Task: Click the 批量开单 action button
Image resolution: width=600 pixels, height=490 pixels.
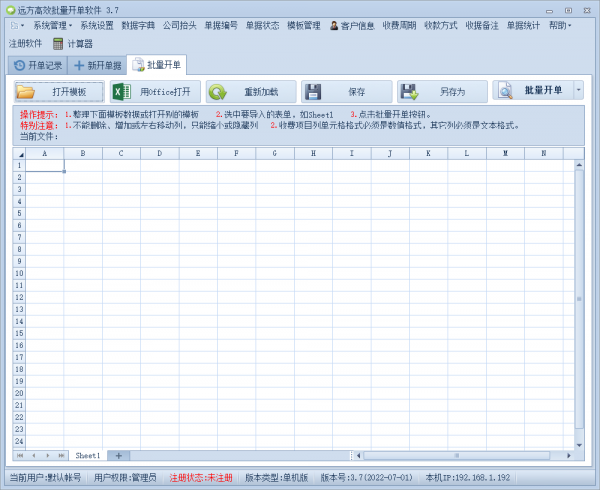Action: tap(533, 90)
